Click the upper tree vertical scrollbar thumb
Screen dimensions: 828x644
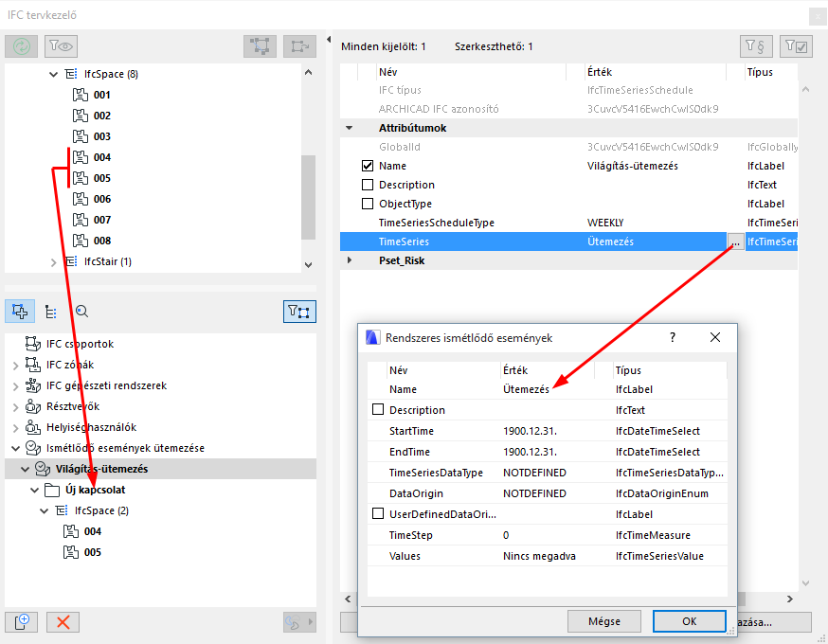309,197
